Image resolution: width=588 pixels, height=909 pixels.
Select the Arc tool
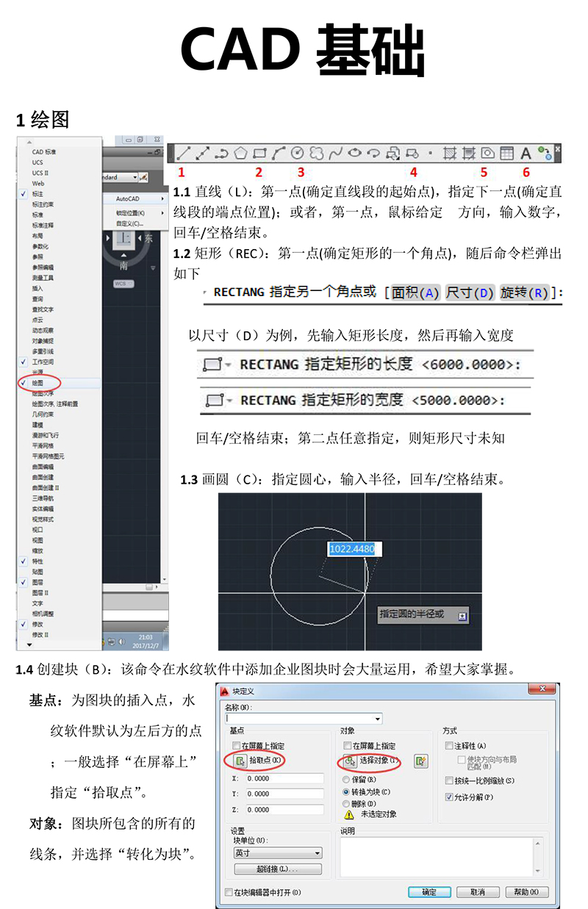point(278,154)
